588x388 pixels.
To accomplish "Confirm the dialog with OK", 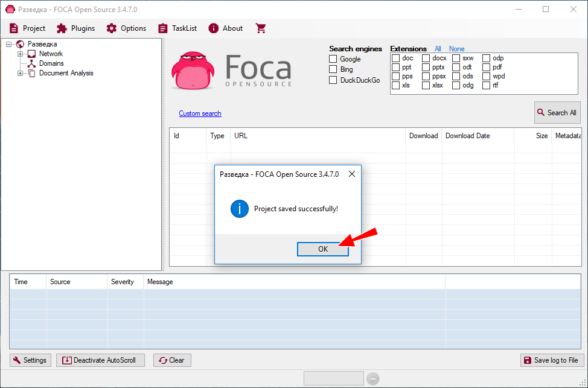I will click(x=323, y=249).
